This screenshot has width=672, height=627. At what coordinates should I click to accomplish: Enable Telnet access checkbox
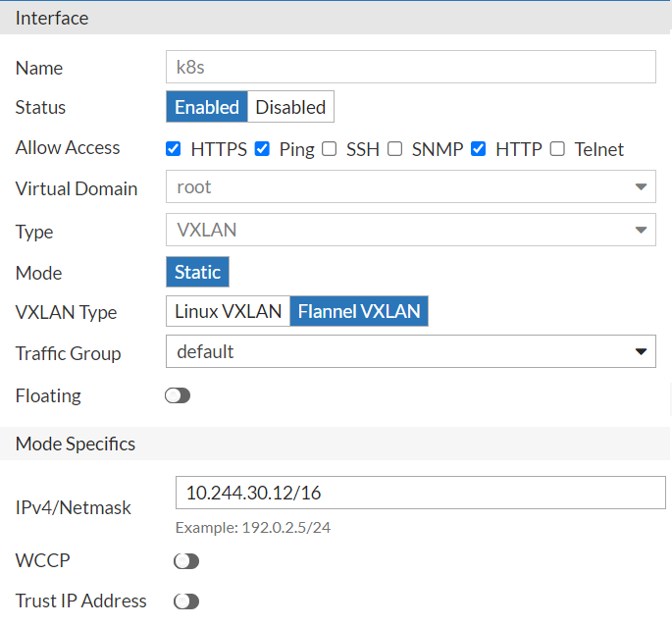[x=557, y=149]
